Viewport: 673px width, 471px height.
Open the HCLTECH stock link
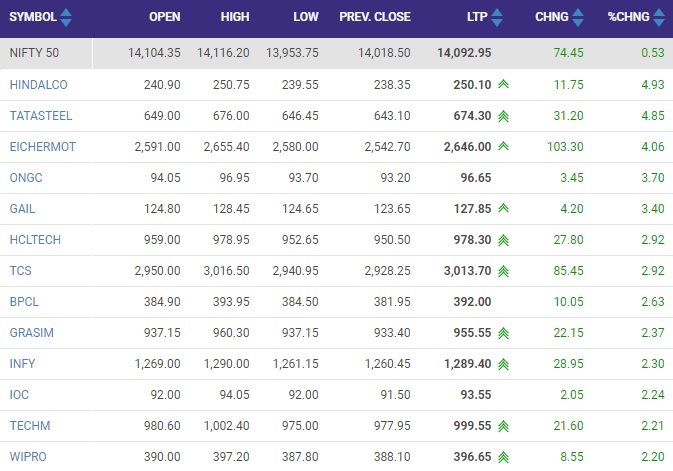pos(35,240)
